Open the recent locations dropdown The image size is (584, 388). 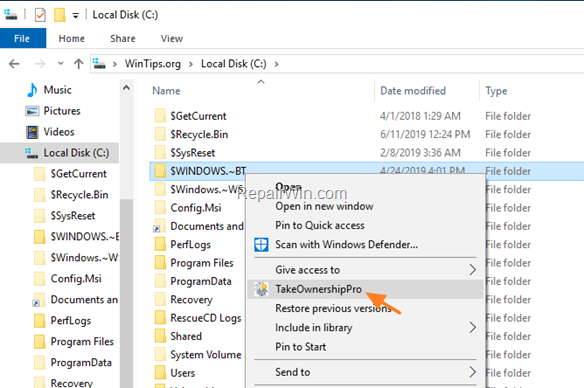point(61,64)
